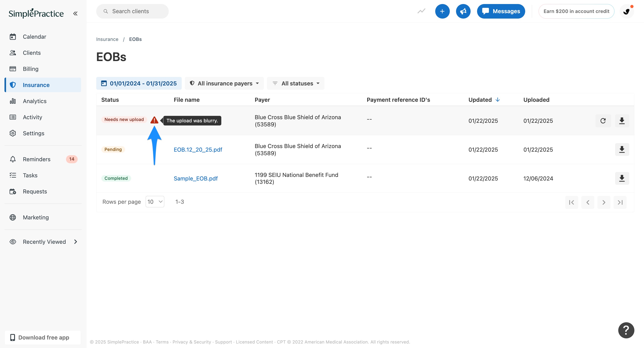
Task: Click Payment reference ID's header
Action: pyautogui.click(x=398, y=100)
